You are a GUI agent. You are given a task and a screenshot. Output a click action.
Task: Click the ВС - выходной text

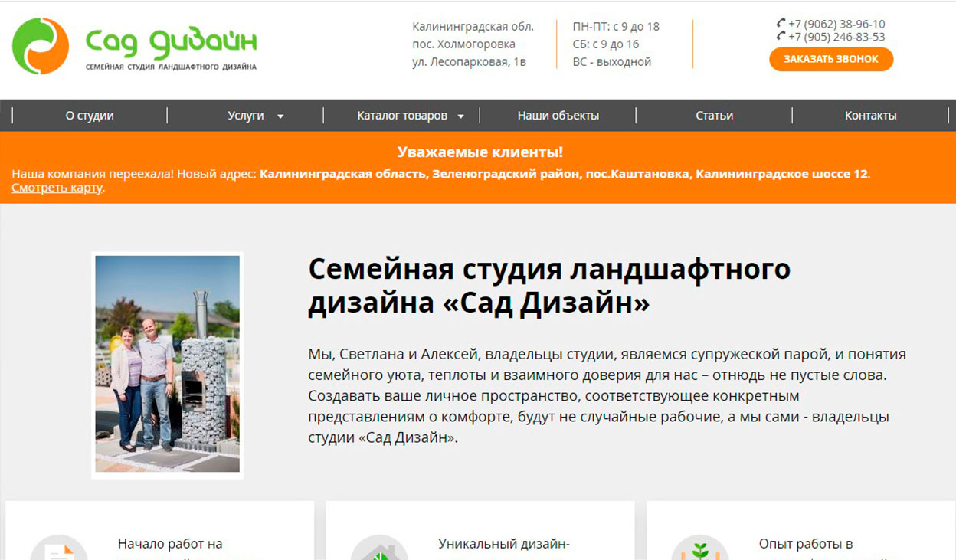(x=612, y=61)
